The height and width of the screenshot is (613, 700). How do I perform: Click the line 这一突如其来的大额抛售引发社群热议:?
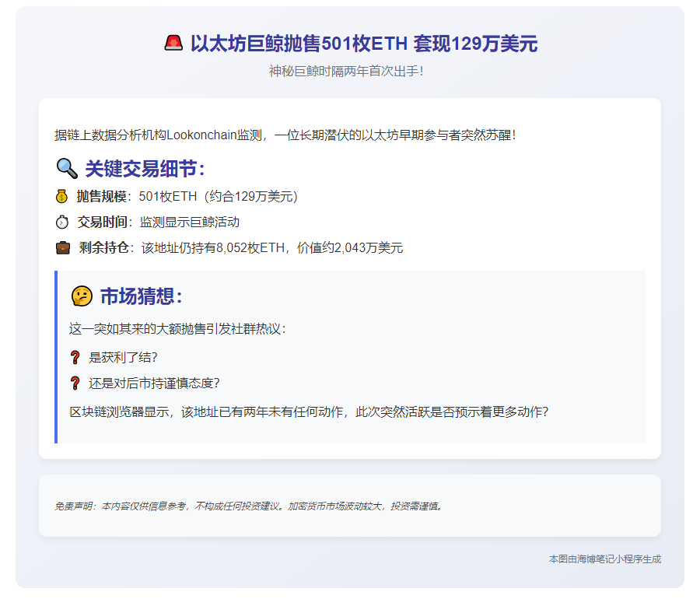[x=177, y=329]
